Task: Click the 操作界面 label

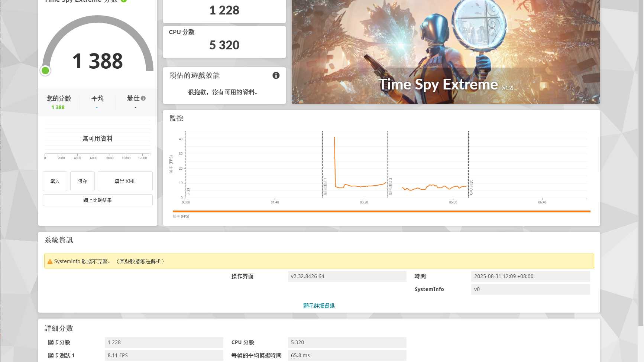Action: click(242, 276)
